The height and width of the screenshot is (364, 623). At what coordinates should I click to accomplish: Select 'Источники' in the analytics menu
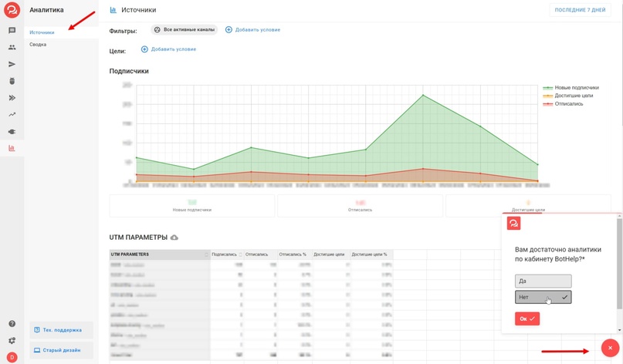42,32
